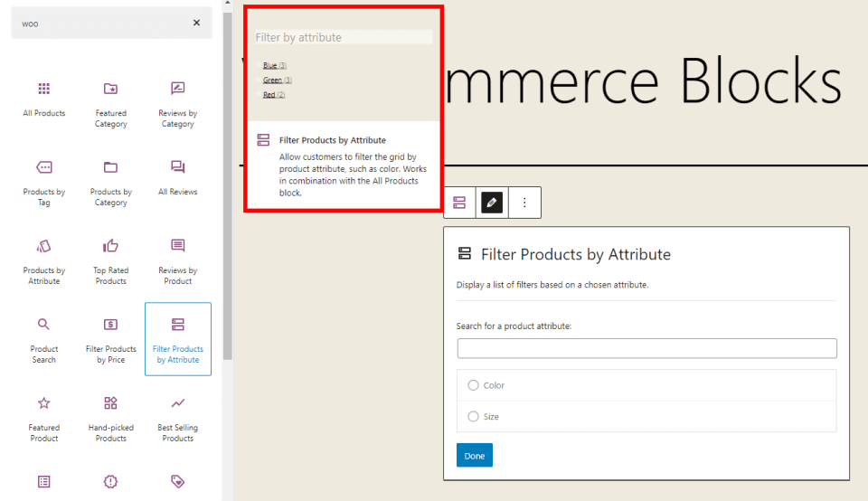
Task: Click the block list scrollbar
Action: pyautogui.click(x=228, y=181)
